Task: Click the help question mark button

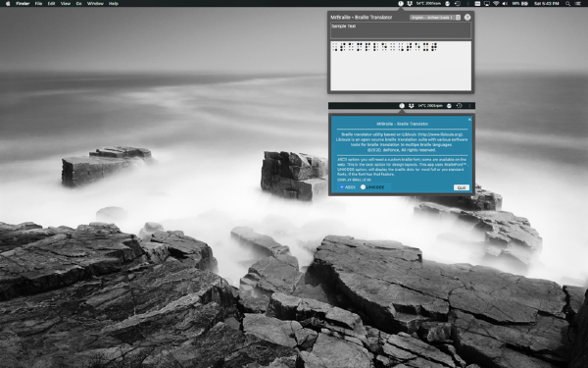Action: pos(467,18)
